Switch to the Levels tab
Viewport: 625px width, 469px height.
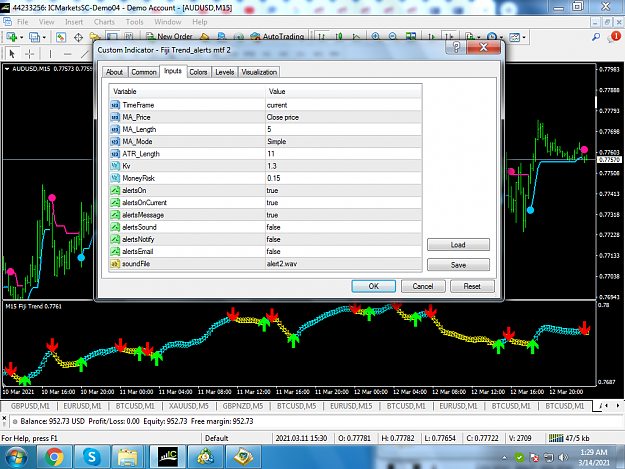coord(224,72)
